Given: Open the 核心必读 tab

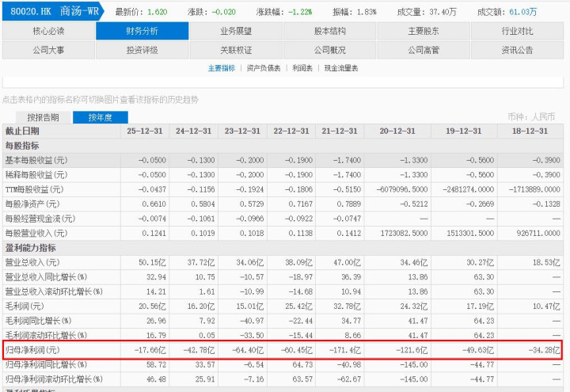Looking at the screenshot, I should 48,31.
